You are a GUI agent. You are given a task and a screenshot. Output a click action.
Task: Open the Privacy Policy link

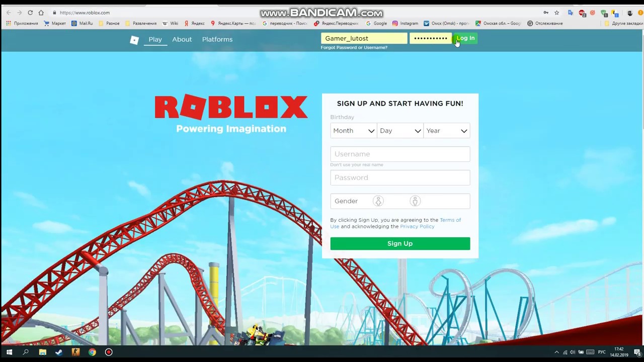pyautogui.click(x=417, y=227)
